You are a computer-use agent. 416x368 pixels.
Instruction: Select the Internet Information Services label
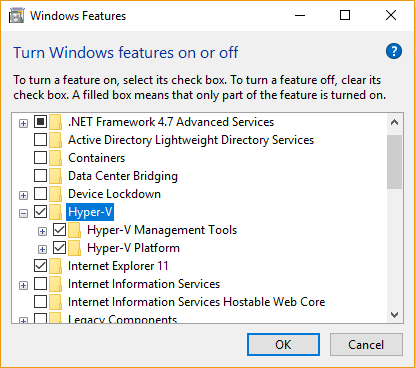coord(144,284)
